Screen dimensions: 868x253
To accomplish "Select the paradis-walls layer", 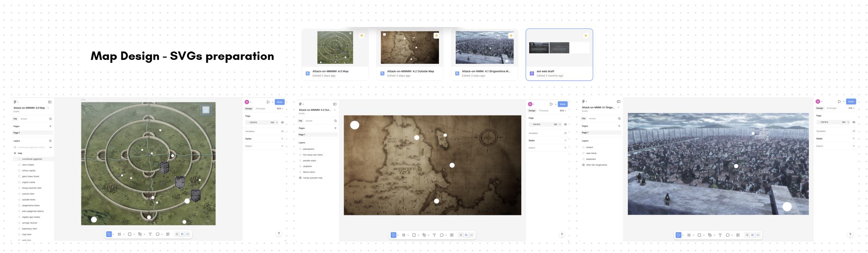I will (309, 161).
